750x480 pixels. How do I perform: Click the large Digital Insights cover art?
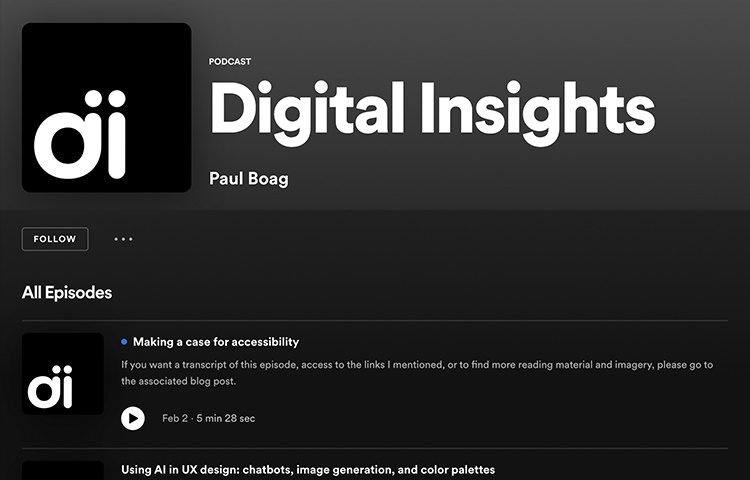pyautogui.click(x=107, y=108)
